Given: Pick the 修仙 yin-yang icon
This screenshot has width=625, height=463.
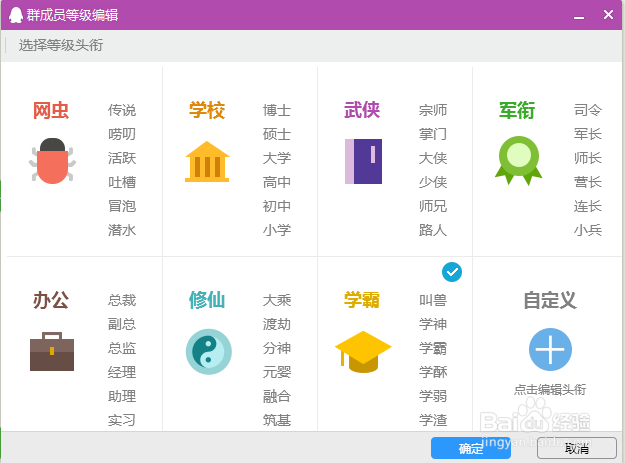Looking at the screenshot, I should (x=208, y=351).
